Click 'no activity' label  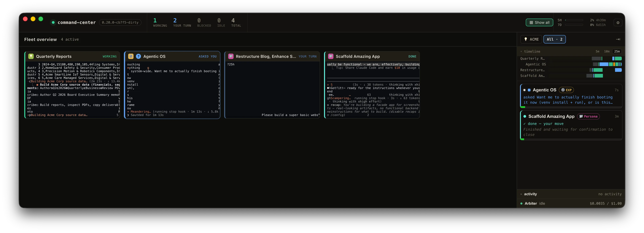(610, 194)
